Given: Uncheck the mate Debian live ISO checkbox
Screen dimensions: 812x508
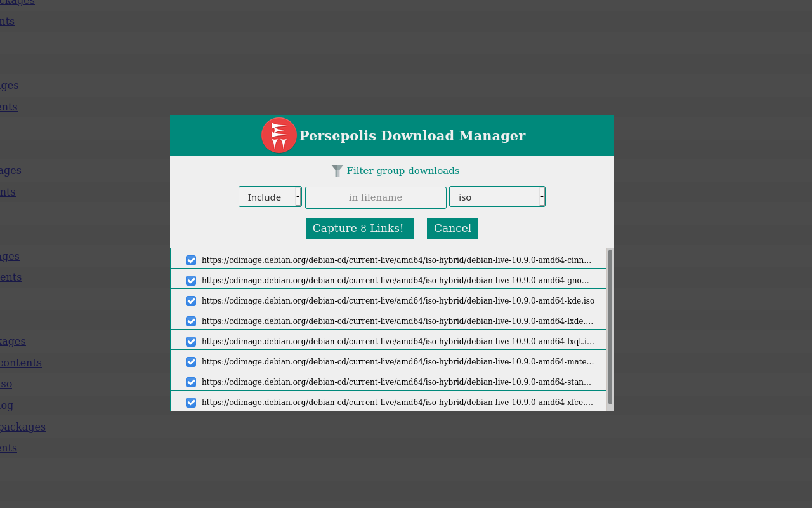Looking at the screenshot, I should (191, 361).
